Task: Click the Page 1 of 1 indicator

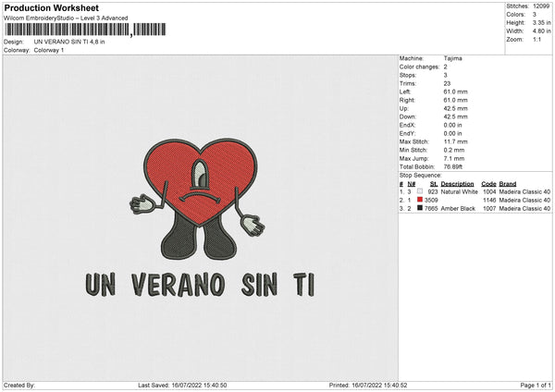Action: click(x=536, y=386)
